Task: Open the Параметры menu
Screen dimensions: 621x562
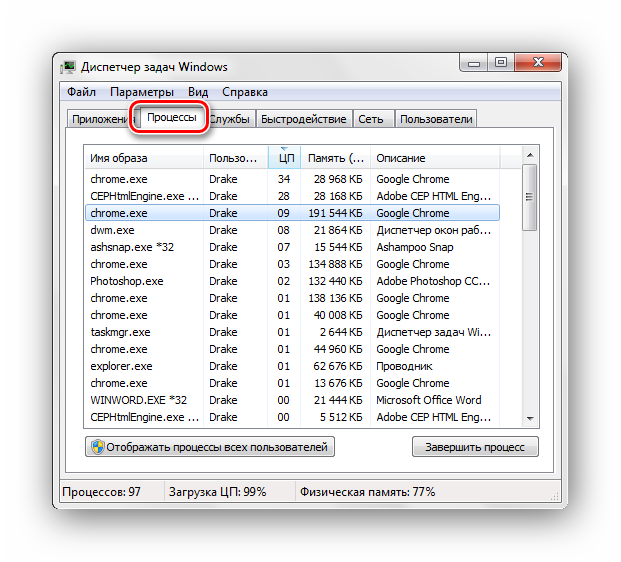Action: [142, 92]
